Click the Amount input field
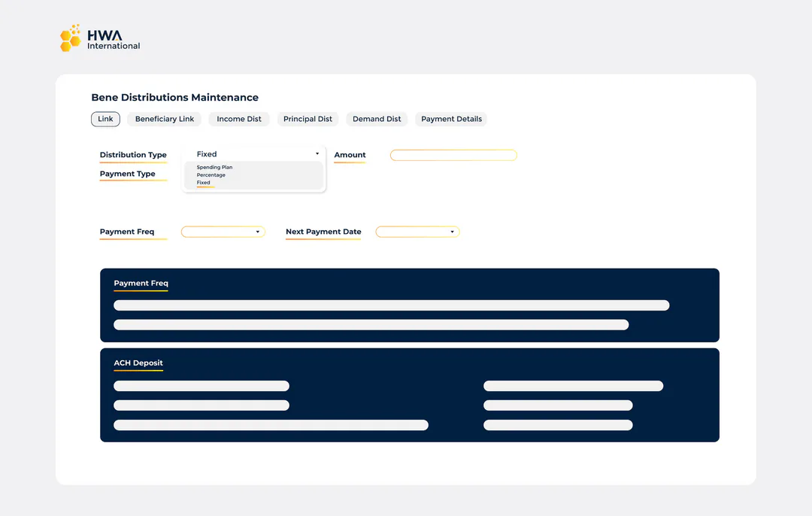This screenshot has width=812, height=516. point(453,155)
